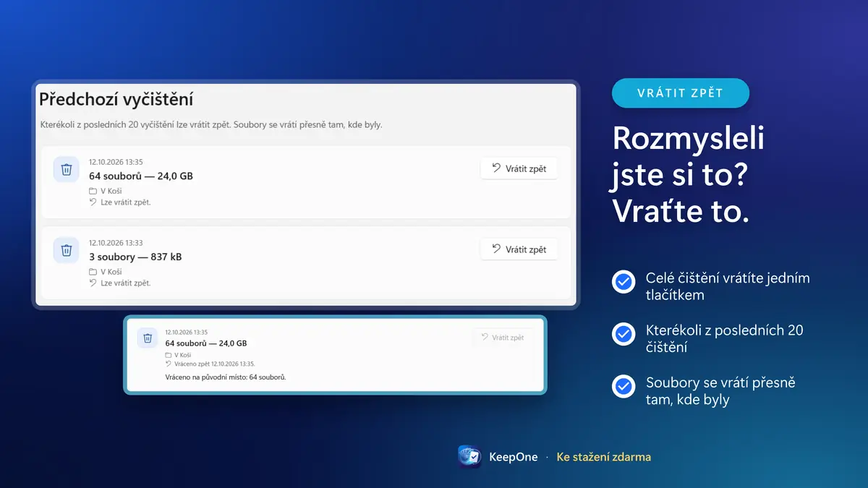Screen dimensions: 868x488
Task: Undo the 13:35 cleanup of 64 souborů in the list
Action: click(519, 168)
